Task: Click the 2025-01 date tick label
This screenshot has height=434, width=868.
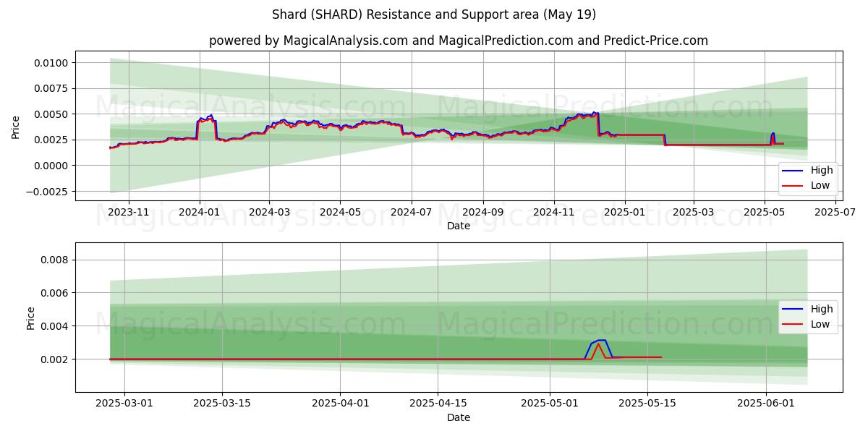Action: [624, 213]
